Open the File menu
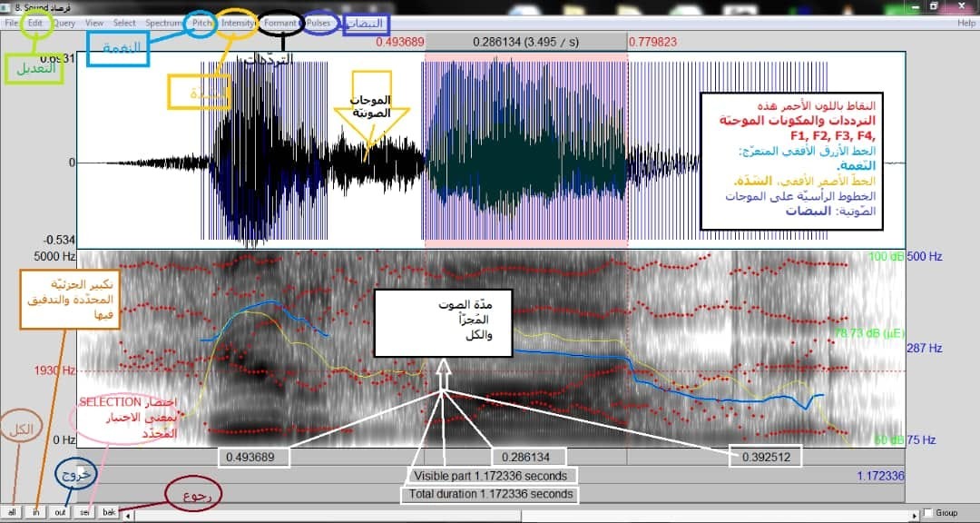Image resolution: width=980 pixels, height=523 pixels. point(11,22)
